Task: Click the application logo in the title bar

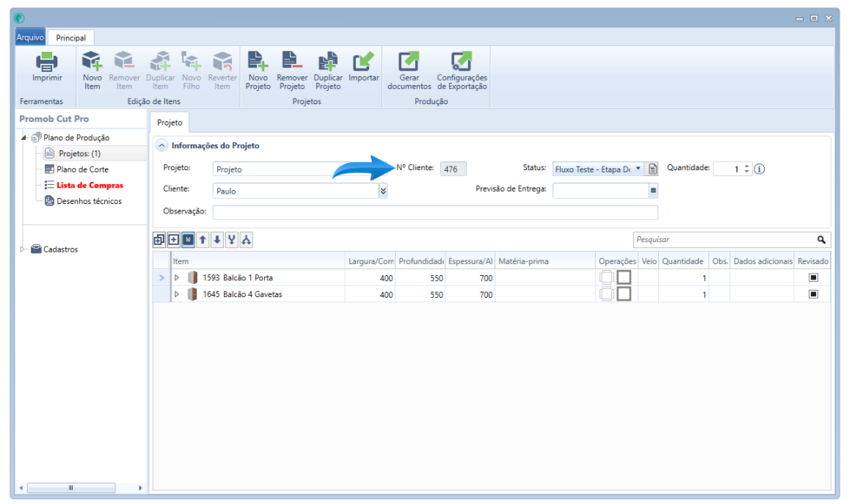Action: coord(20,18)
